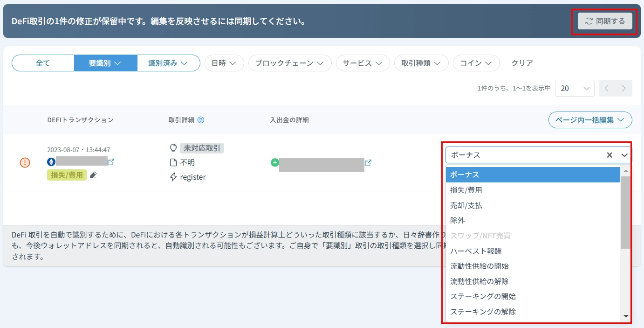The image size is (644, 328).
Task: Expand the ページ内一括編集 dropdown
Action: point(590,120)
